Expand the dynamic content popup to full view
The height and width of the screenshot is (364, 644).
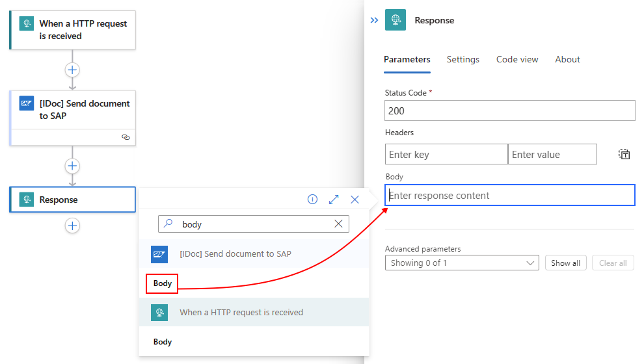click(x=334, y=200)
